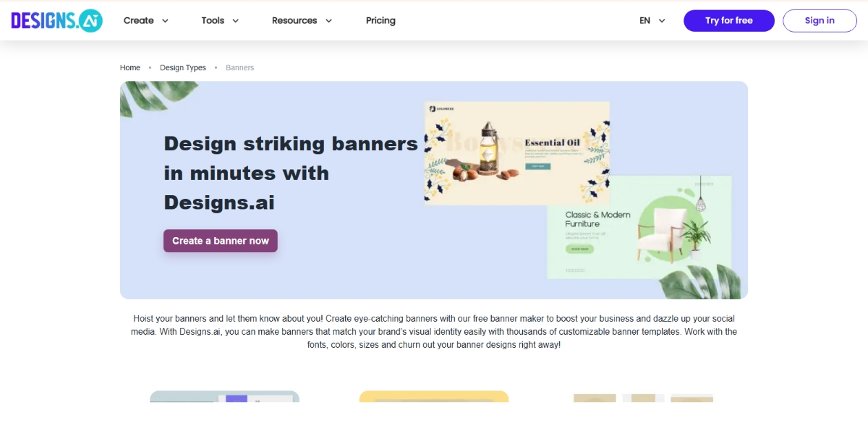Go to the Pricing page
This screenshot has height=441, width=868.
click(x=380, y=20)
